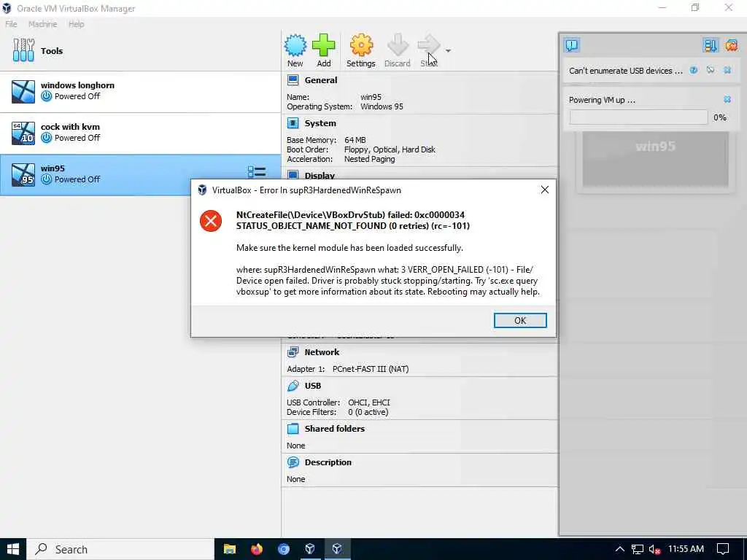This screenshot has width=747, height=560.
Task: Click the Start arrow toolbar icon
Action: [429, 45]
